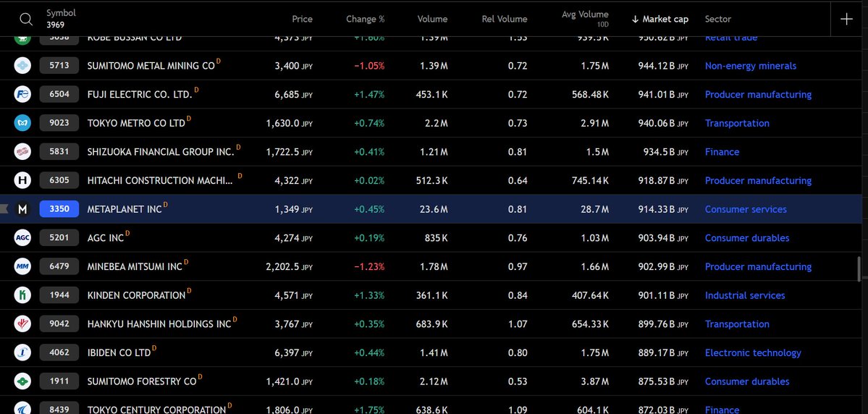The width and height of the screenshot is (868, 414).
Task: Select MINEBEA MITSUMI INC name
Action: click(x=135, y=267)
